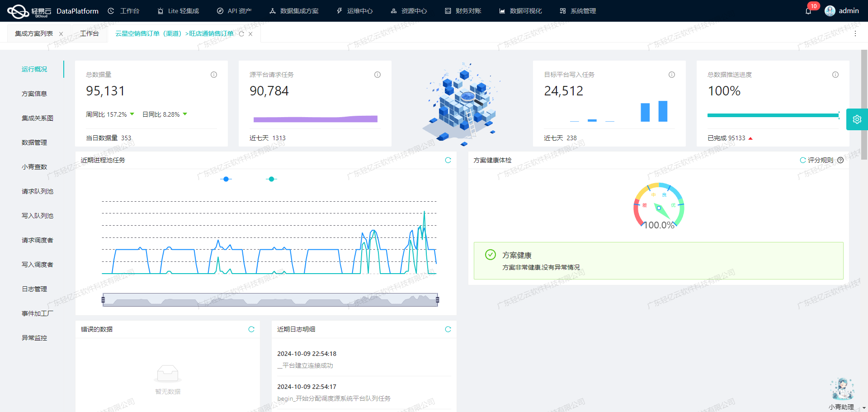Refresh the 近期进程池任务 chart
Viewport: 868px width, 412px height.
tap(448, 160)
